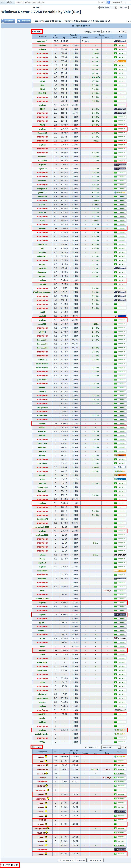Click the client icon in siroja80's row
This screenshot has height=868, width=131.
(120, 316)
